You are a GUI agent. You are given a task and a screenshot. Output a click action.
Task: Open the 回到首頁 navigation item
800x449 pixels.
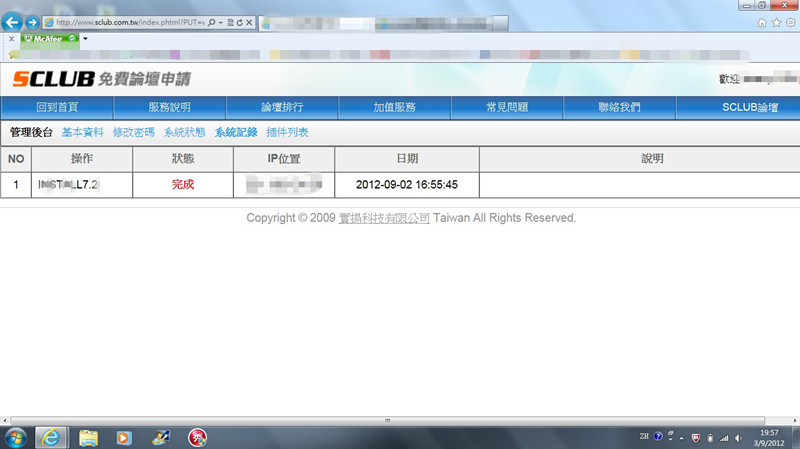57,107
